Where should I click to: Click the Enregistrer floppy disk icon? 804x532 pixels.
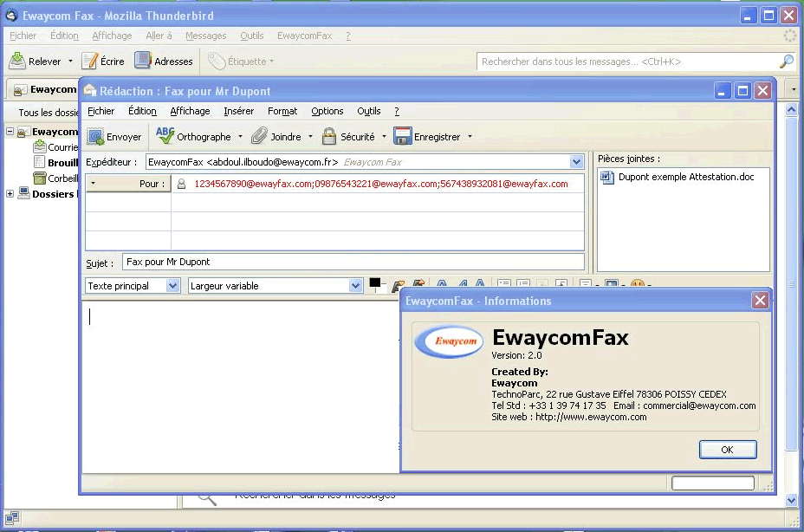click(403, 136)
